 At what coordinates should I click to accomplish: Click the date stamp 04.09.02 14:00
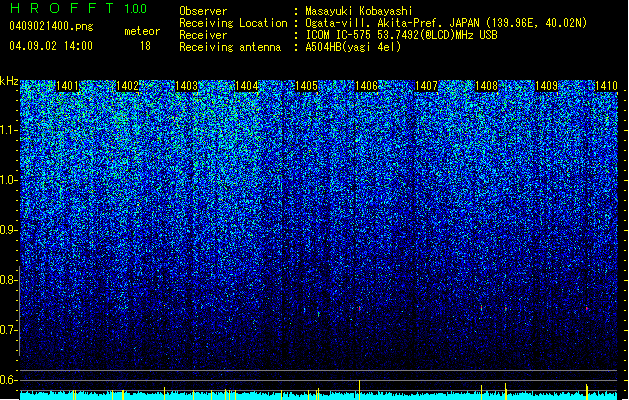[x=51, y=46]
